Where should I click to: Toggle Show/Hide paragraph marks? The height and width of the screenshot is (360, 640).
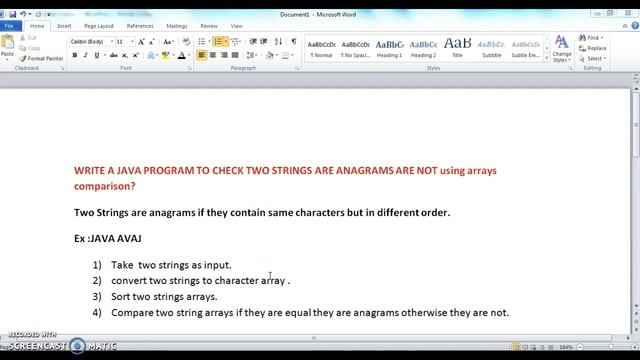(293, 42)
